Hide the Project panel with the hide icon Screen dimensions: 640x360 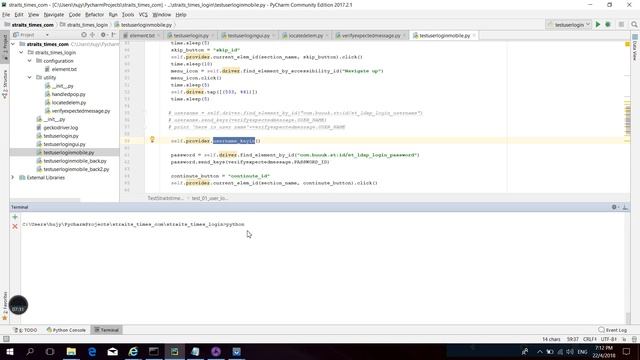[x=113, y=35]
